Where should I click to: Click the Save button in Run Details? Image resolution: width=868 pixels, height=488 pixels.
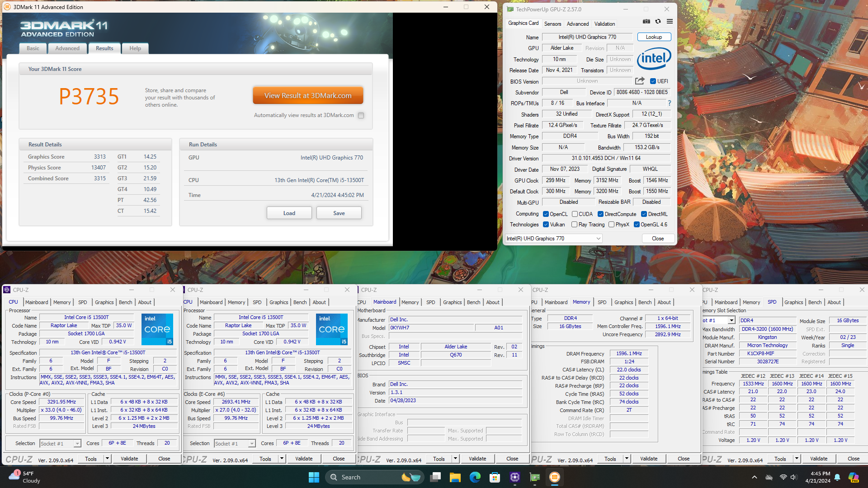coord(339,213)
